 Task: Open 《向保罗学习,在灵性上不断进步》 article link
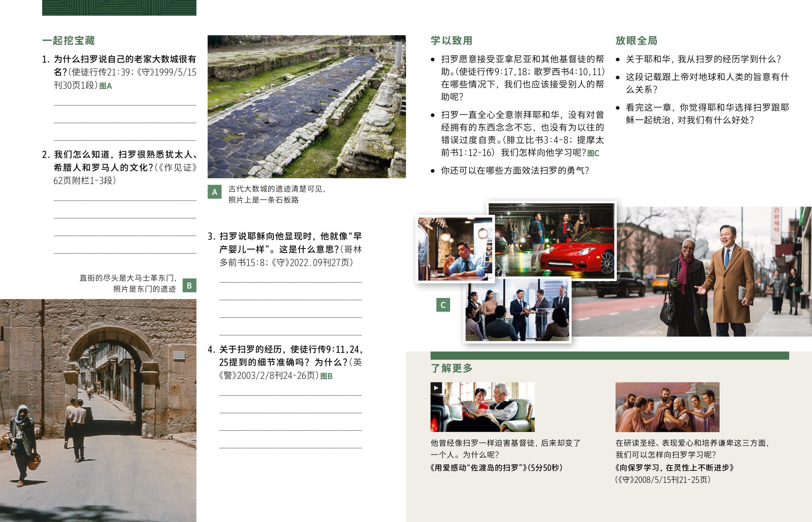pos(674,468)
